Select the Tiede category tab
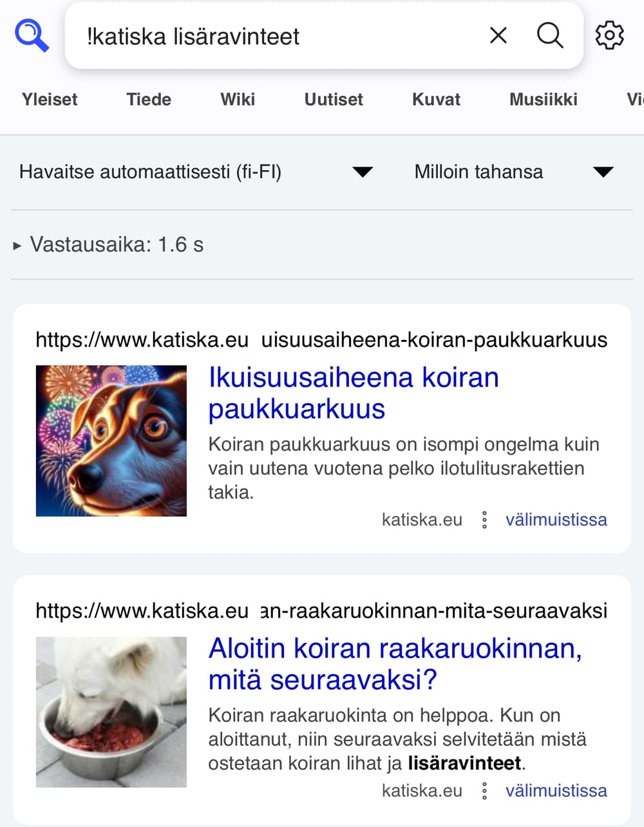The width and height of the screenshot is (644, 827). 149,99
